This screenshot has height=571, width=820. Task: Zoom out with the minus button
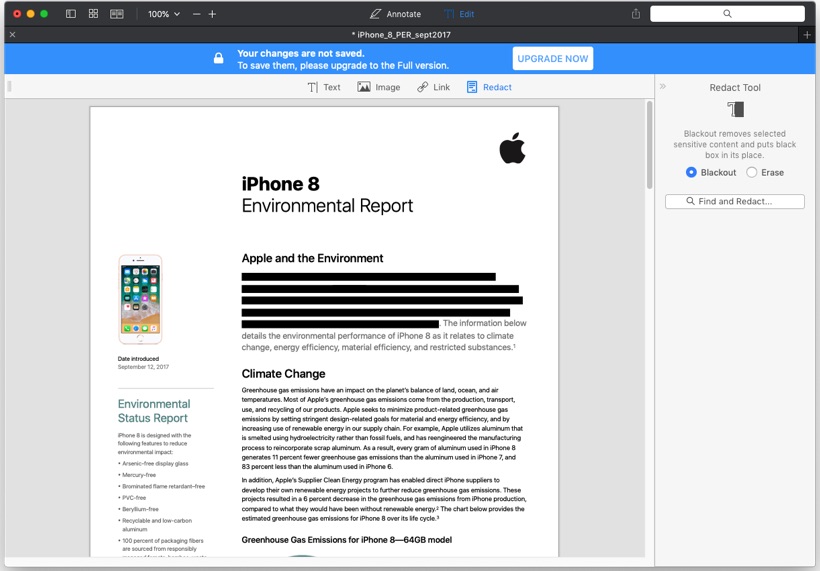click(197, 14)
